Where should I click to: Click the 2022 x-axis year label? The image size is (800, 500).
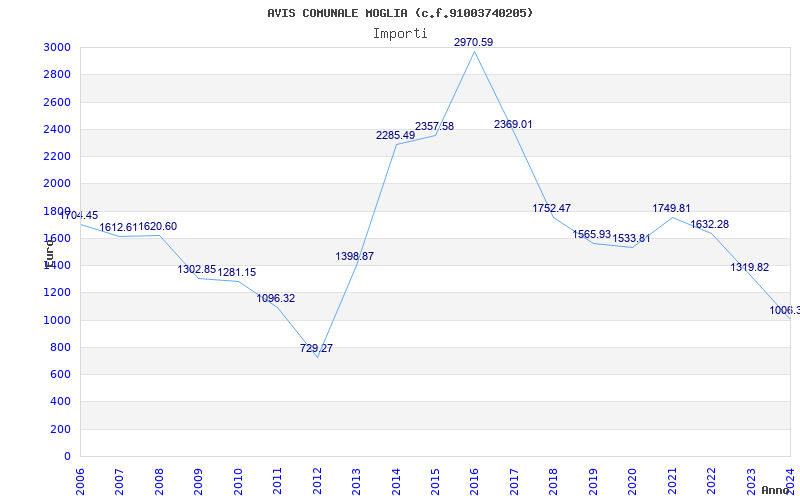click(x=711, y=481)
